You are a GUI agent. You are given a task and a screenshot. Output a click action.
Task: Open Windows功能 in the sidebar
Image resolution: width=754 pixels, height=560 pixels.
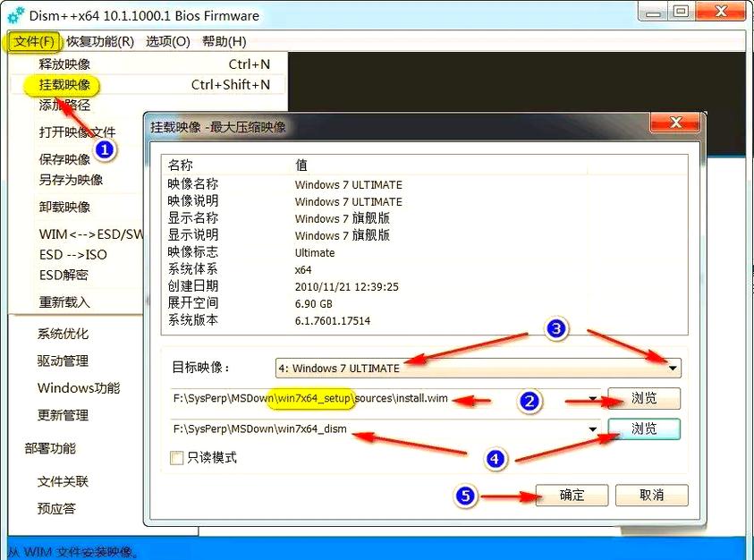tap(79, 387)
